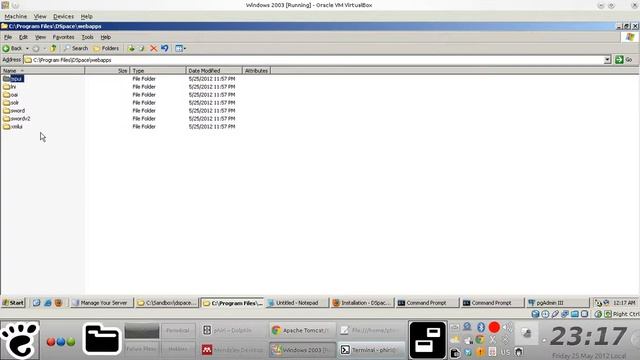Expand the Address bar dropdown

tap(607, 60)
